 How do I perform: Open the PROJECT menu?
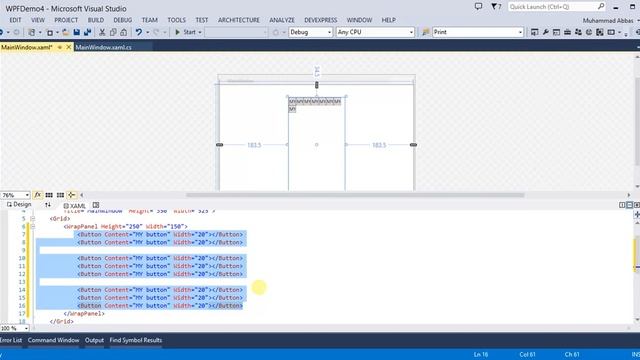point(66,20)
